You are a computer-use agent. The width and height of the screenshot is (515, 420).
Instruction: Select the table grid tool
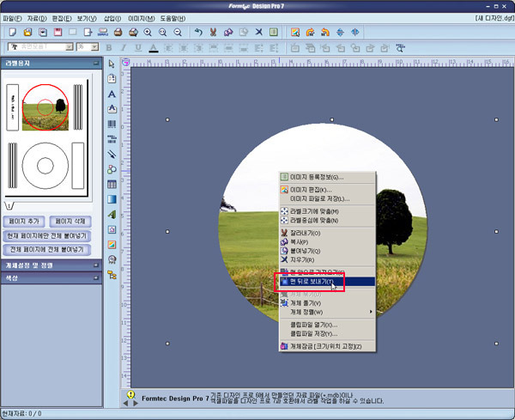[x=112, y=184]
